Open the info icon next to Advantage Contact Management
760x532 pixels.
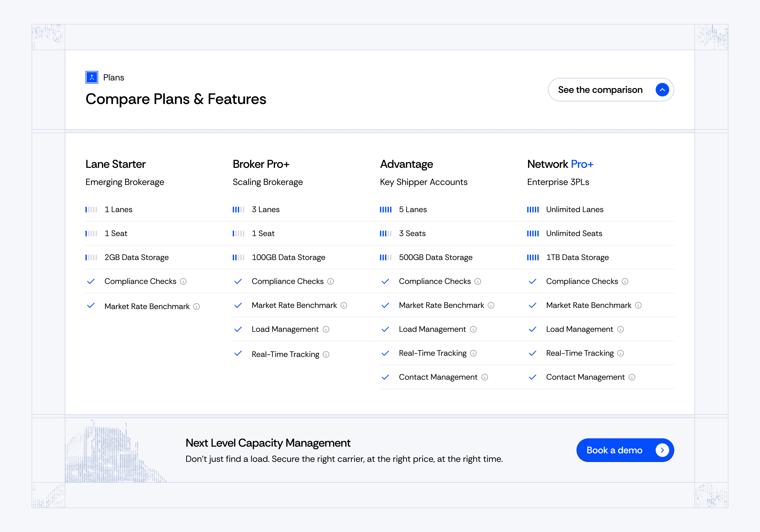[485, 377]
